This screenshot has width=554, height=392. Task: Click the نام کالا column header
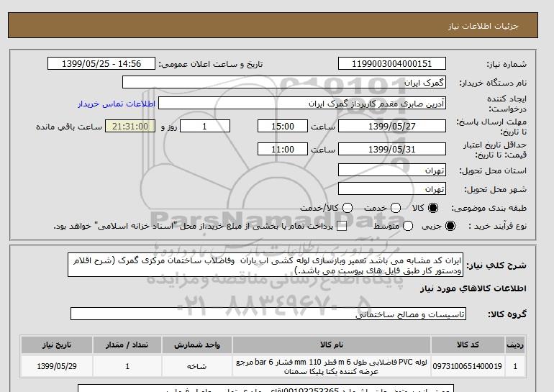[332, 345]
